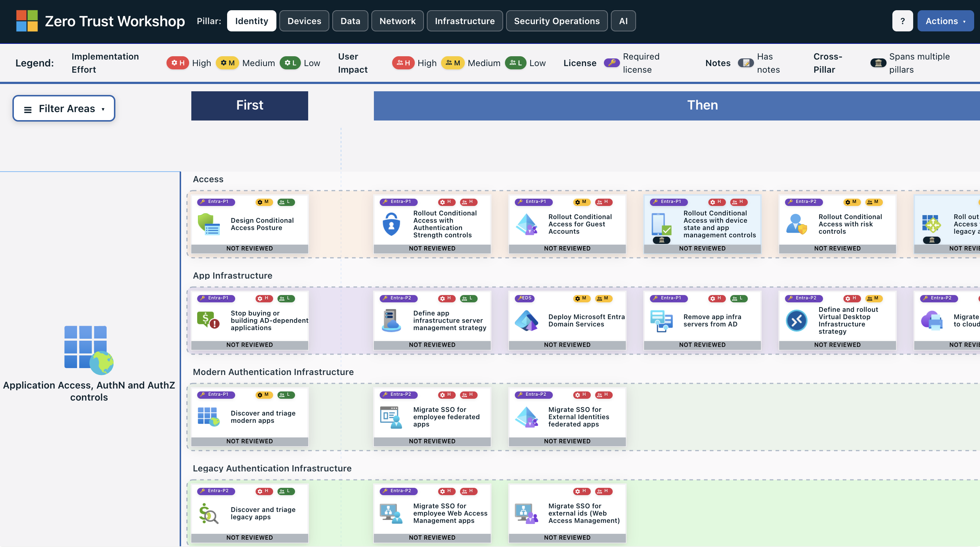Screen dimensions: 980x547
Task: Open the Security Operations pillar
Action: pyautogui.click(x=556, y=20)
